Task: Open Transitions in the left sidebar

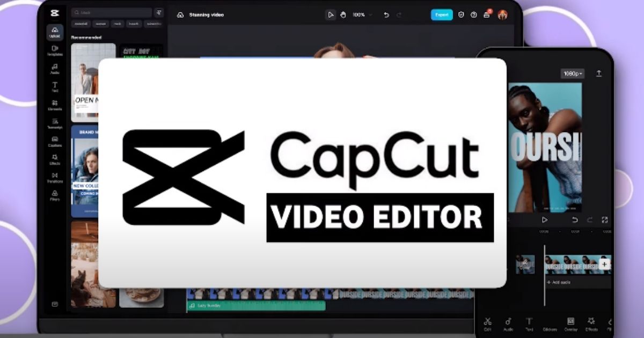Action: (55, 178)
